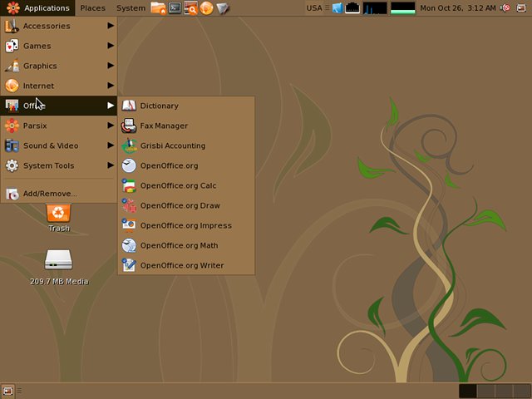Viewport: 532px width, 399px height.
Task: Expand the Sound & Video submenu arrow
Action: pos(111,145)
